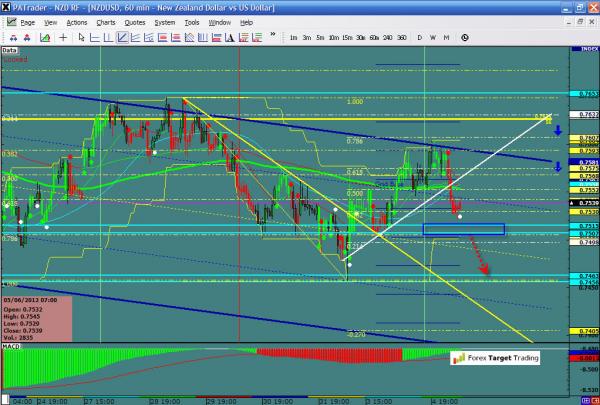600x405 pixels.
Task: Select the vertical line drawing tool
Action: (108, 38)
